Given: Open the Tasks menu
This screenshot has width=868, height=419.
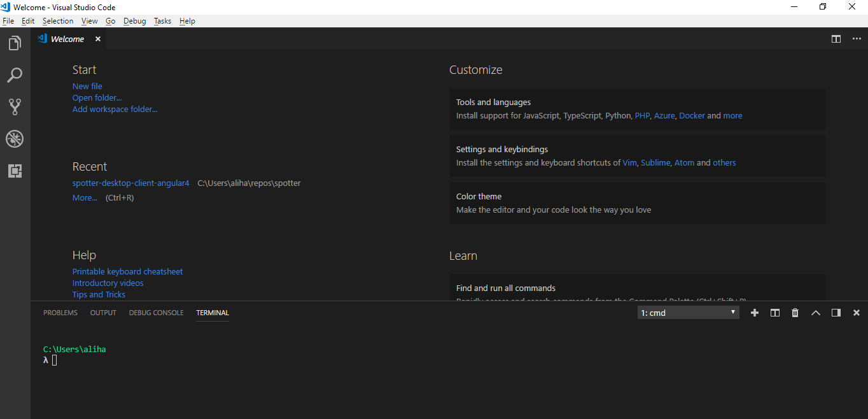Looking at the screenshot, I should [x=162, y=21].
